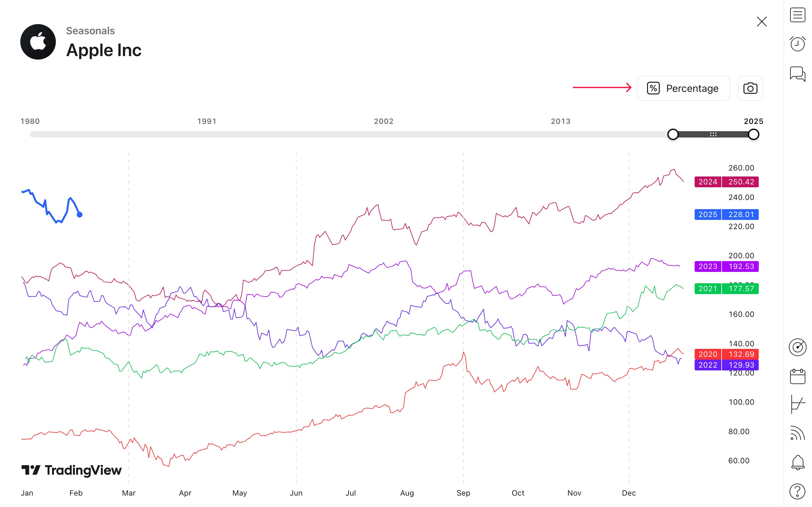Close the Seasonals dialog
Image resolution: width=812 pixels, height=507 pixels.
coord(762,22)
